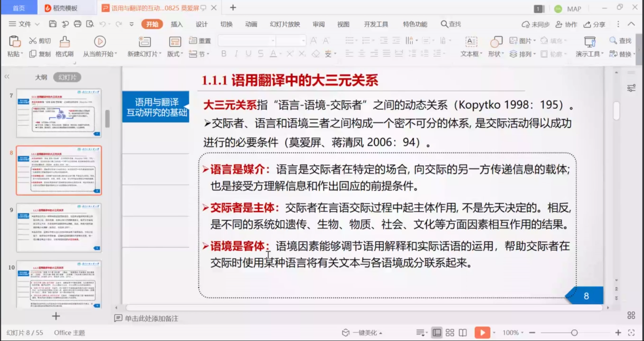Select slide 9 thumbnail
Image resolution: width=644 pixels, height=341 pixels.
(59, 228)
